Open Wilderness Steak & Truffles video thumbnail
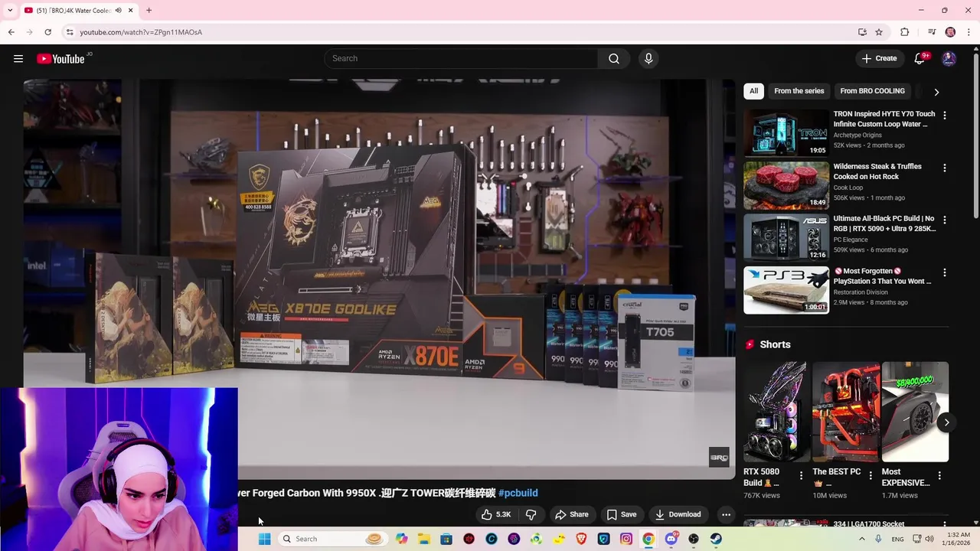The width and height of the screenshot is (980, 551). click(x=786, y=185)
